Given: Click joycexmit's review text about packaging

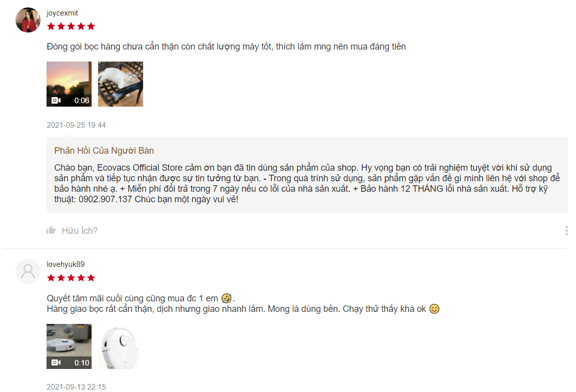Looking at the screenshot, I should pos(226,47).
